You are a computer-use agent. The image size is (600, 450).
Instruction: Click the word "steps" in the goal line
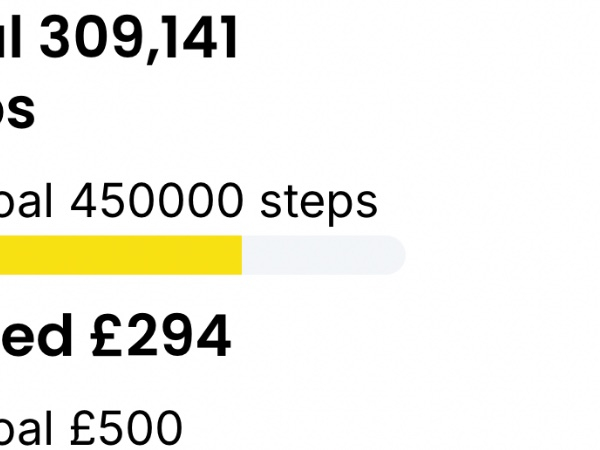(x=318, y=202)
